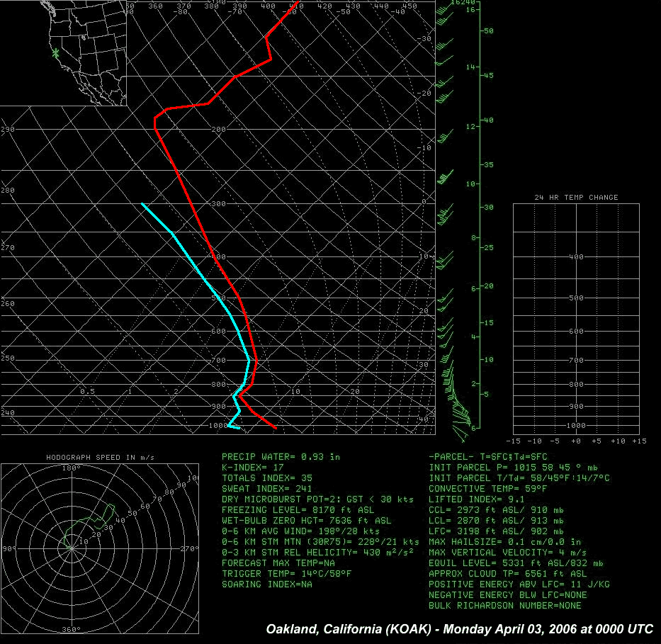Select the inset North America map
The image size is (661, 644).
[63, 52]
